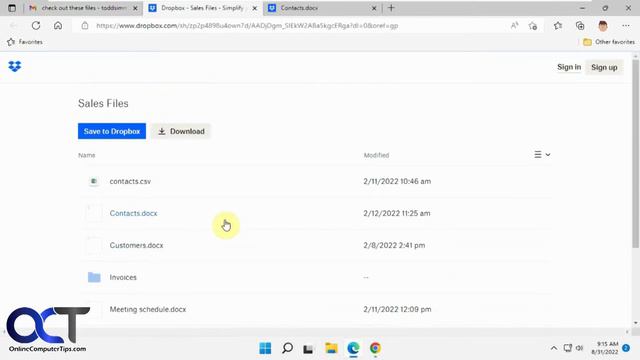The width and height of the screenshot is (640, 360).
Task: Open the taskbar clock and date
Action: coord(605,348)
